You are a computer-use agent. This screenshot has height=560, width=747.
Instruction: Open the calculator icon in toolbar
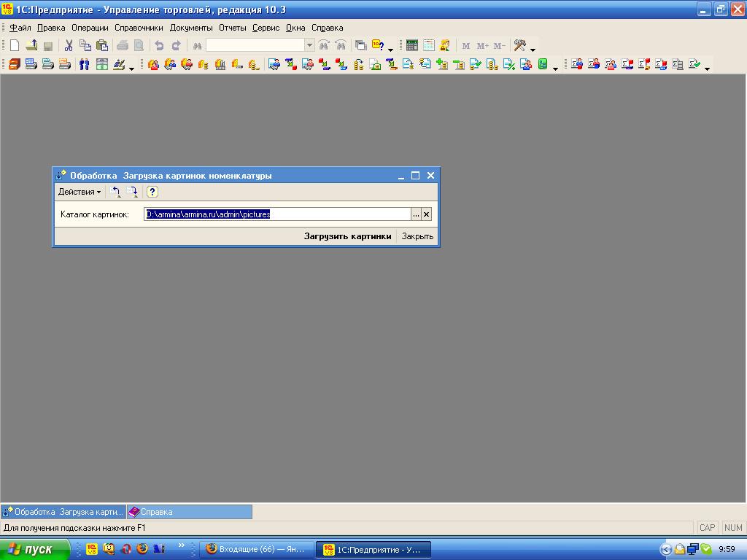pos(412,46)
